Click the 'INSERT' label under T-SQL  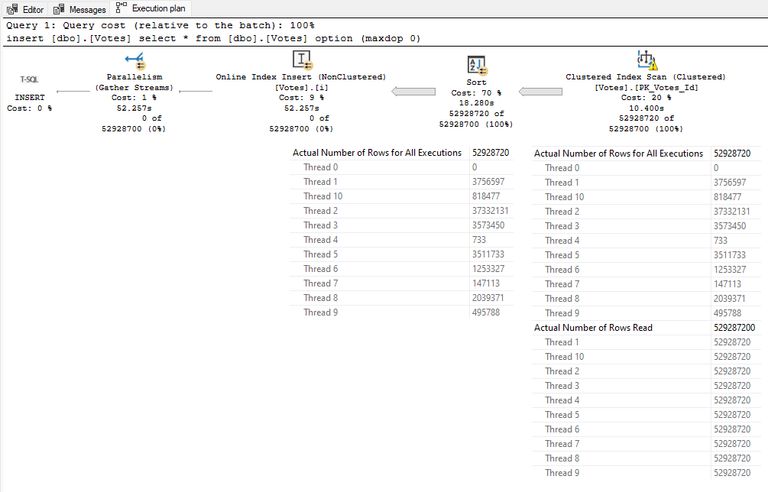click(x=29, y=97)
